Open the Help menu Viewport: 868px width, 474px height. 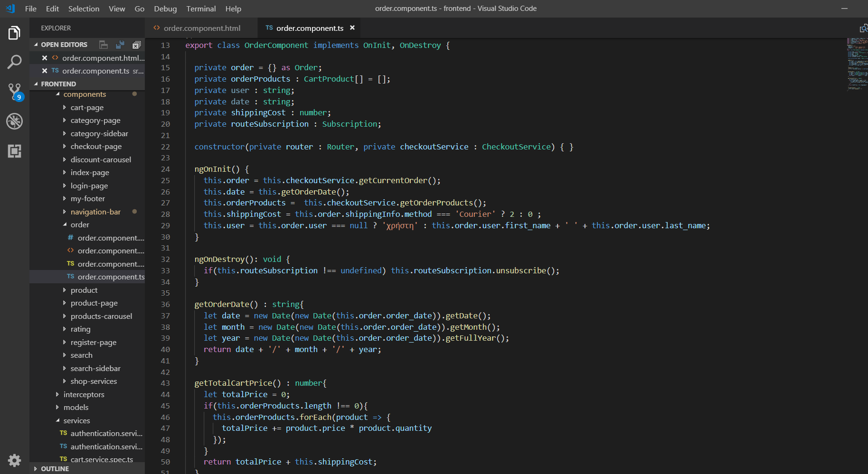point(233,9)
